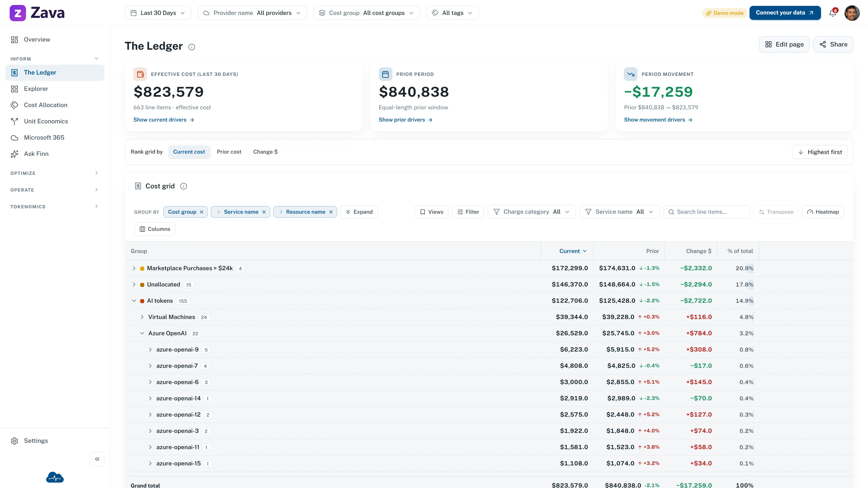Image resolution: width=868 pixels, height=488 pixels.
Task: Open the All tags dropdown
Action: [x=453, y=13]
